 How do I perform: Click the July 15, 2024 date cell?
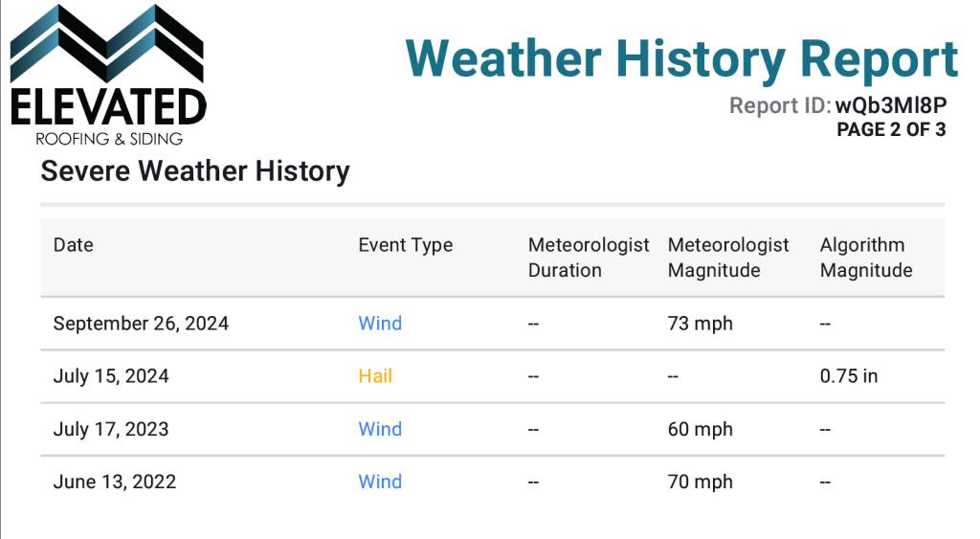[x=111, y=376]
